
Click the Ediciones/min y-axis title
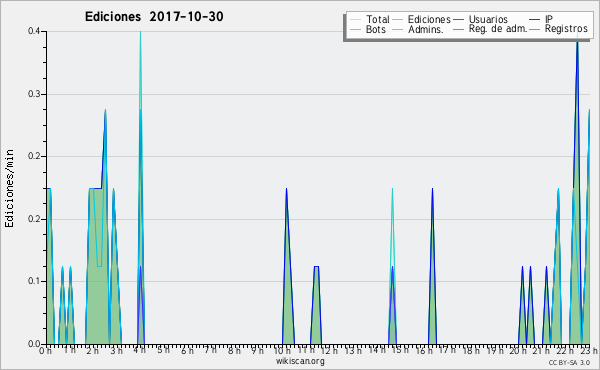9,189
